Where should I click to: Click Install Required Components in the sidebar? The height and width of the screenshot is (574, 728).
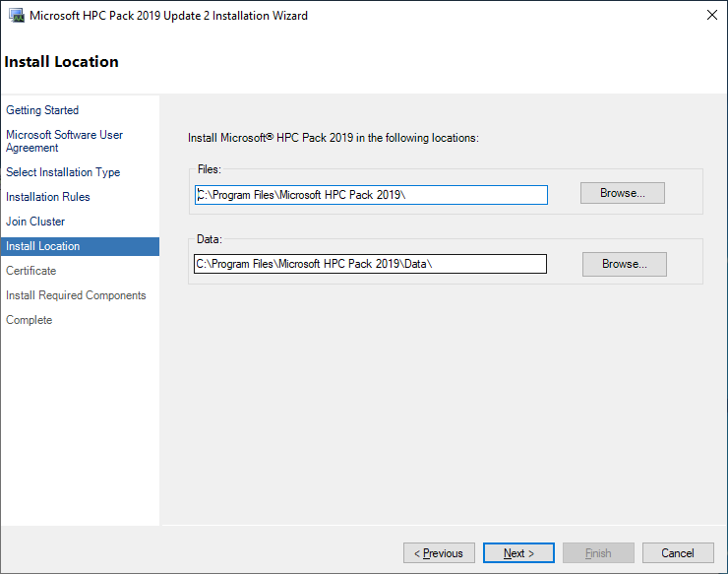[x=76, y=295]
